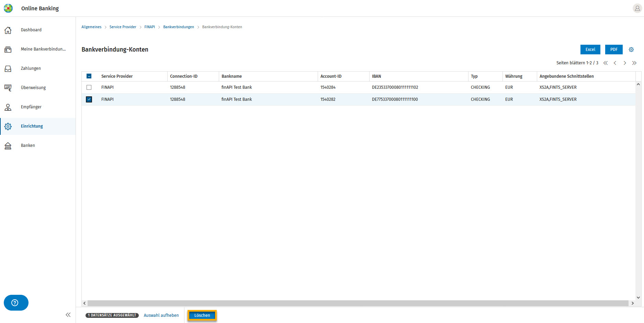
Task: Open Zahlungen in the sidebar menu
Action: 31,68
